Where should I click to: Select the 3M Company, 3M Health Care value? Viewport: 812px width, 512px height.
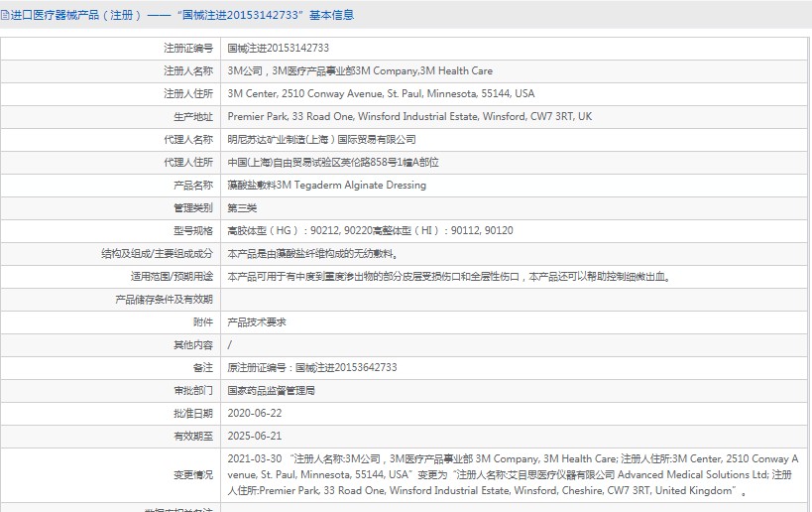360,71
